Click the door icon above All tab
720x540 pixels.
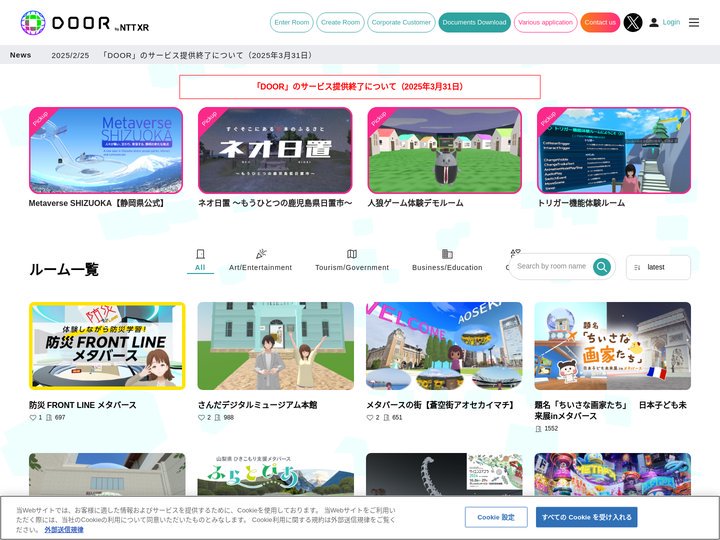point(200,254)
